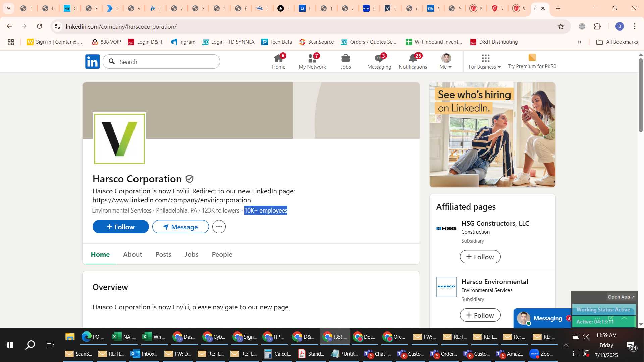Open the Ingram bookmark
644x362 pixels.
tap(183, 42)
